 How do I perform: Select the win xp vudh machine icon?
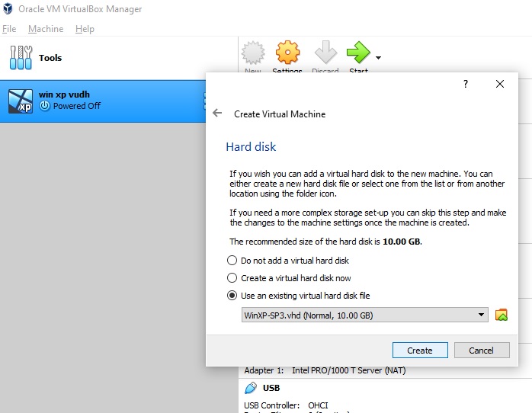21,101
